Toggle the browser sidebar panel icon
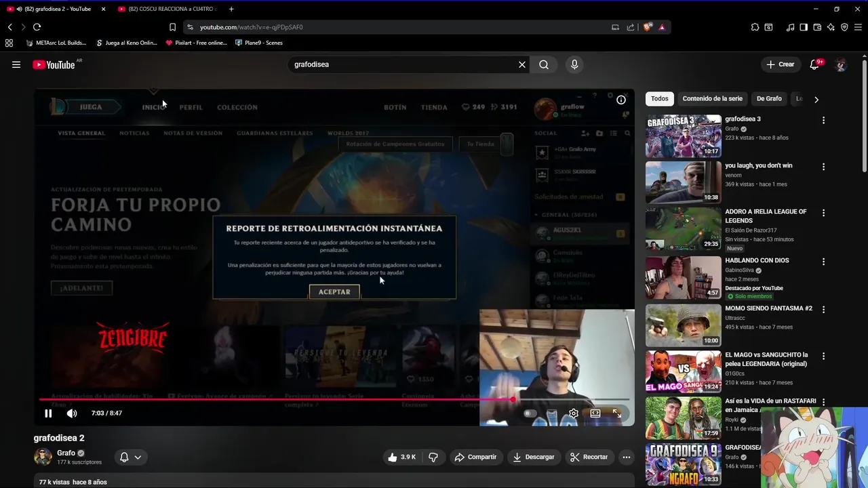 point(804,27)
